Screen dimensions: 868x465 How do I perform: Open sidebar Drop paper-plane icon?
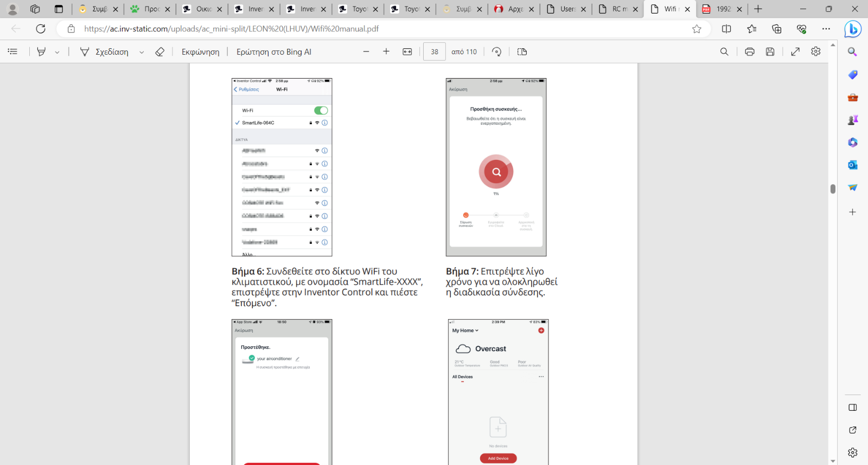tap(853, 188)
